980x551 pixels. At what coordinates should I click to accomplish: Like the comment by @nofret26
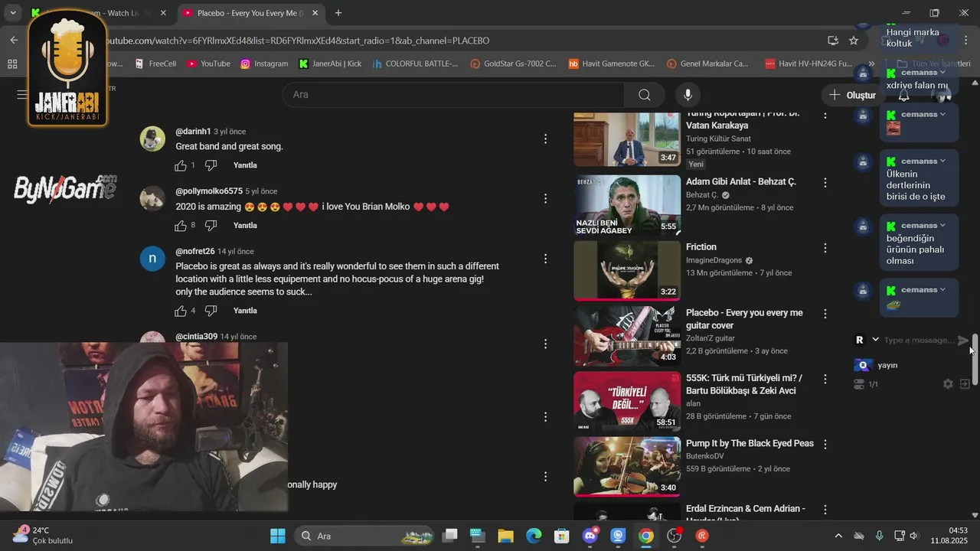coord(181,311)
